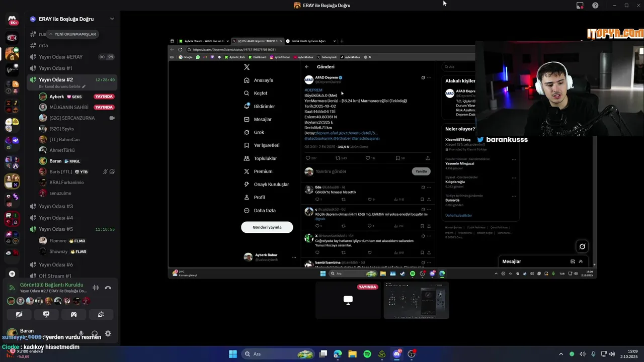Select user senuzulme in voice list

[x=76, y=193]
